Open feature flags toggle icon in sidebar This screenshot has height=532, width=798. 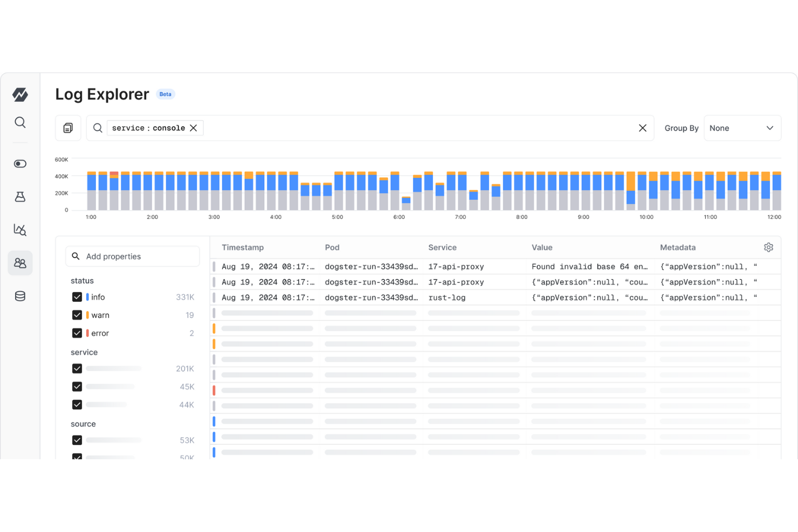point(20,163)
